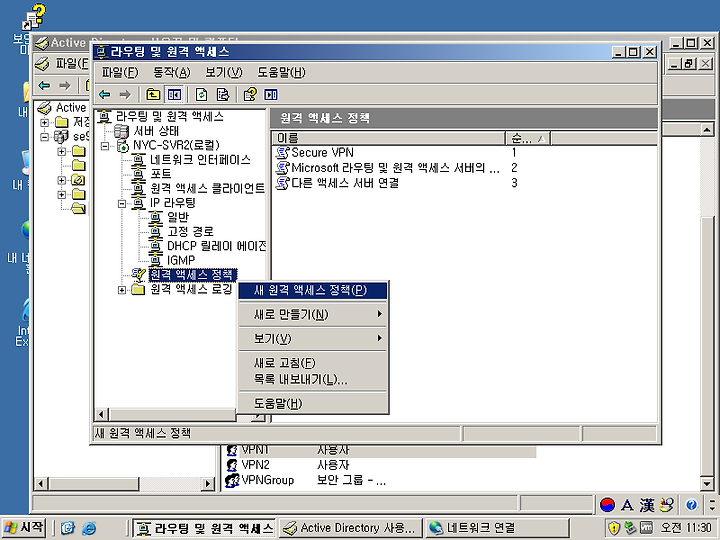Collapse the IP 라우팅 node
The height and width of the screenshot is (540, 720).
point(122,203)
